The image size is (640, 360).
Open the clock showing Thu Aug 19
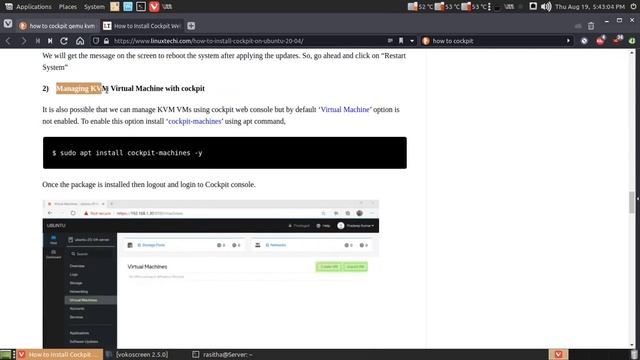pos(590,7)
